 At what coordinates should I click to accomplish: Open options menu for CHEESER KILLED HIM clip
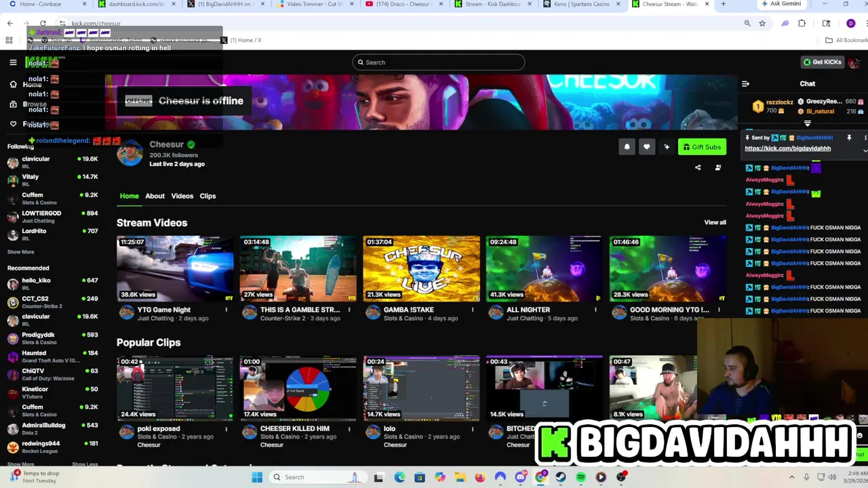[x=349, y=429]
